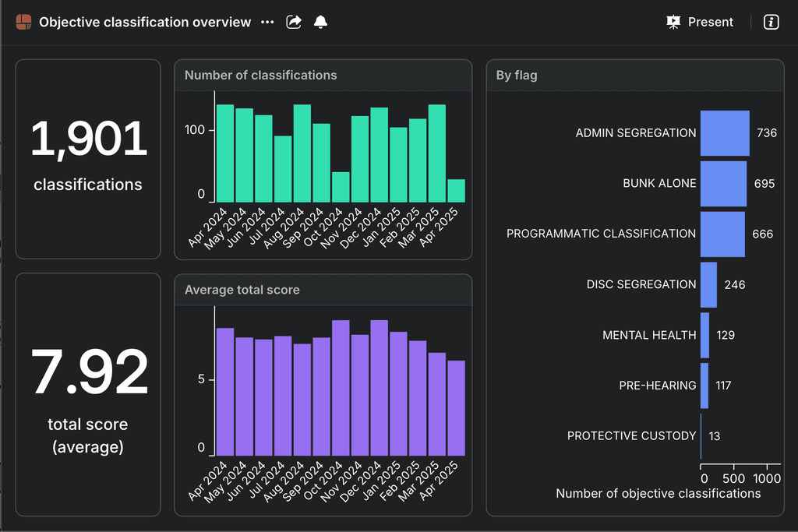Click the MENTAL HEALTH bar
Screen dimensions: 798x532
[x=704, y=335]
